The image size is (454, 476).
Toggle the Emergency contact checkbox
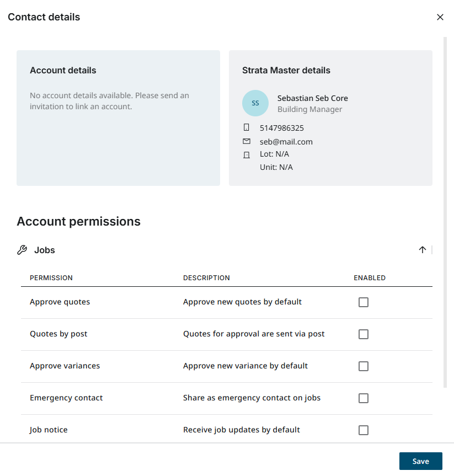click(364, 398)
